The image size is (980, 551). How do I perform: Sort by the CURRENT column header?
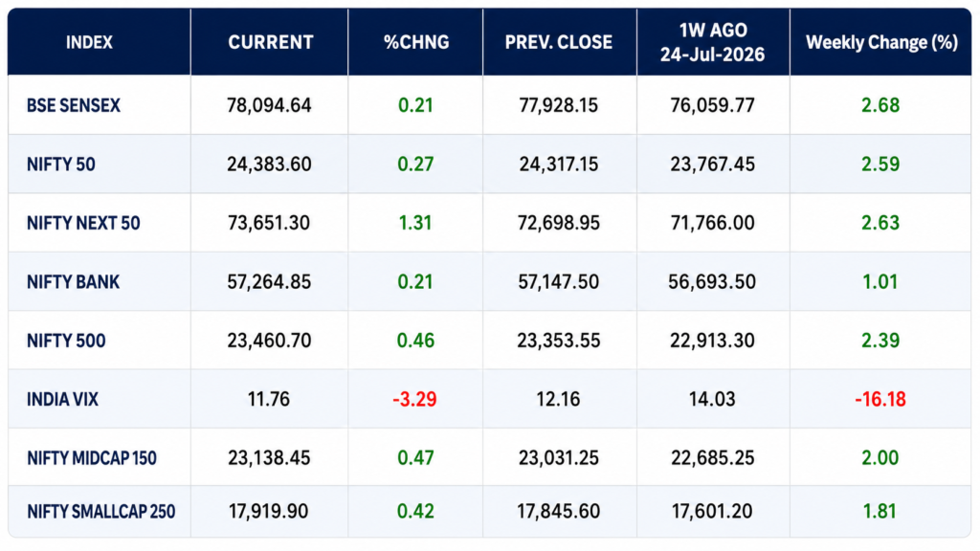coord(270,42)
